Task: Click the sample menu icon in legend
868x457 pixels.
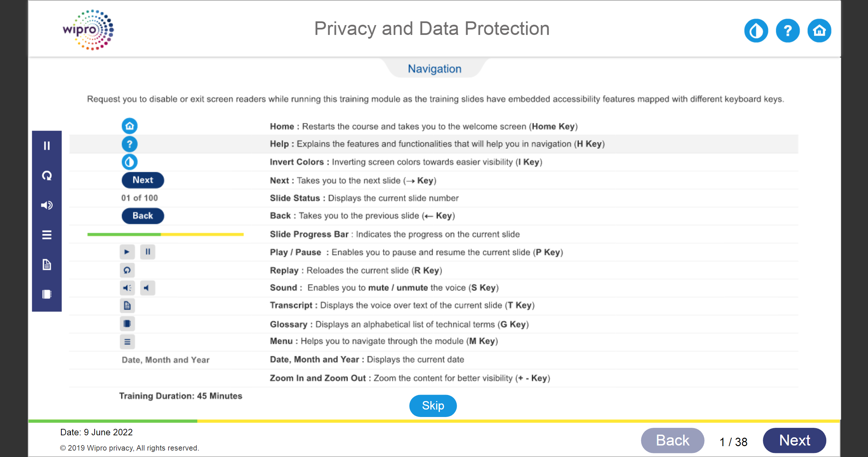Action: (127, 342)
